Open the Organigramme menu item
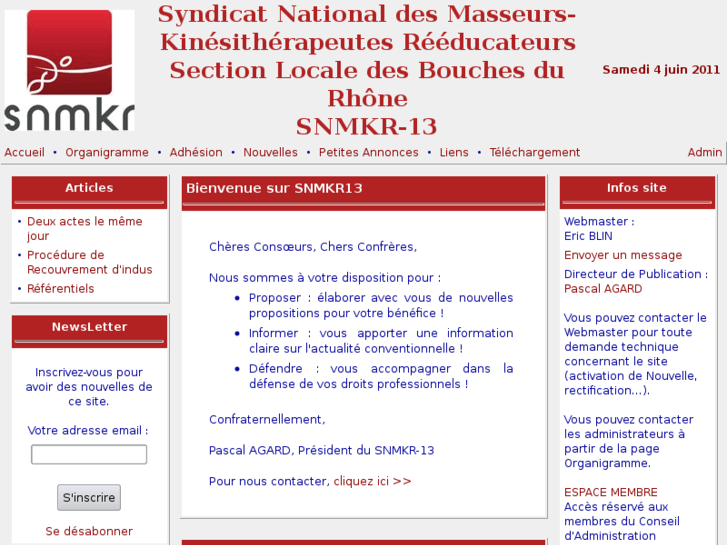Image resolution: width=727 pixels, height=545 pixels. 107,152
